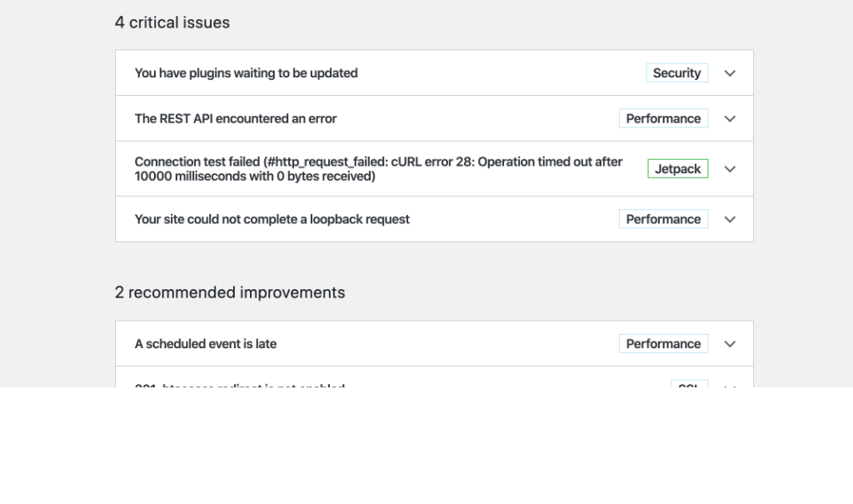The image size is (853, 504).
Task: Select the loopback request issue title
Action: coord(272,219)
